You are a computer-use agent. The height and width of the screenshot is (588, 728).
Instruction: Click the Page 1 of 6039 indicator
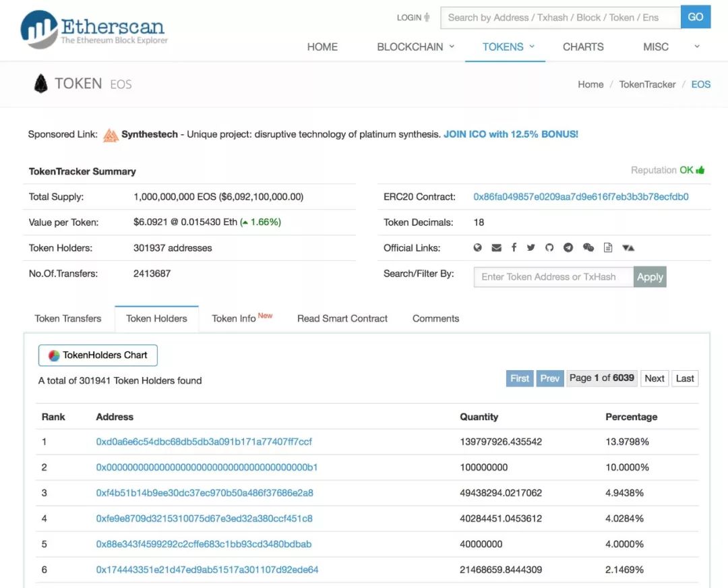point(602,378)
